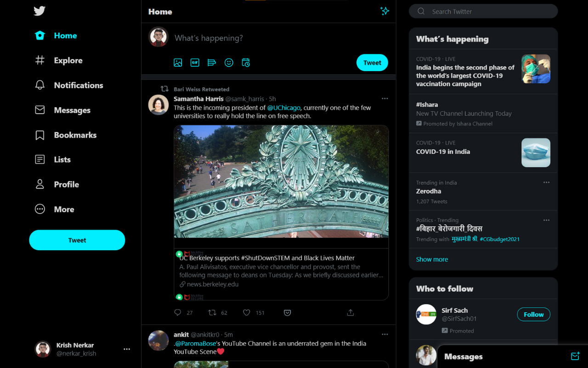
Task: Open account menu dots beside Krish Nerkar
Action: click(127, 349)
